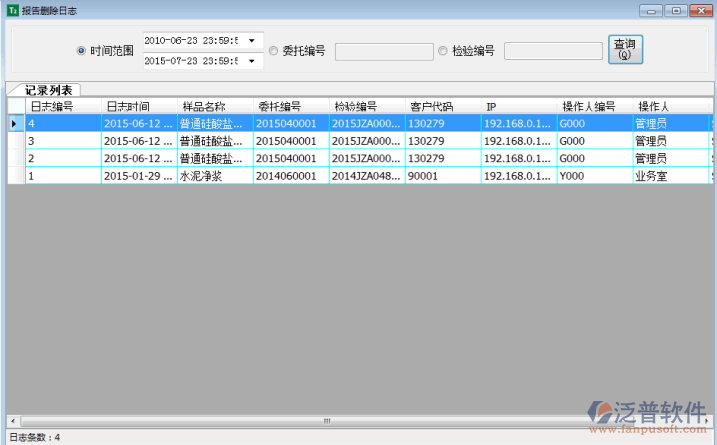Click the 委托编号 text input field
Screen dimensions: 717x445
click(383, 51)
